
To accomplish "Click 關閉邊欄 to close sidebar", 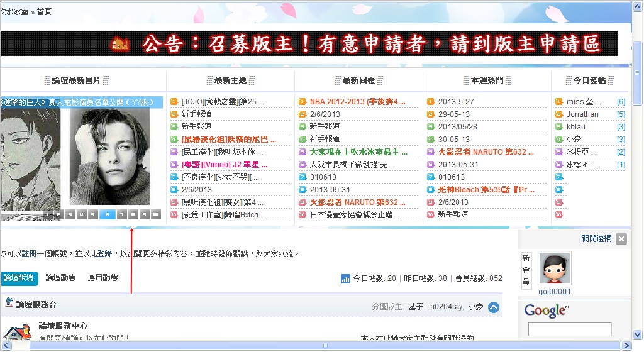I will 596,239.
